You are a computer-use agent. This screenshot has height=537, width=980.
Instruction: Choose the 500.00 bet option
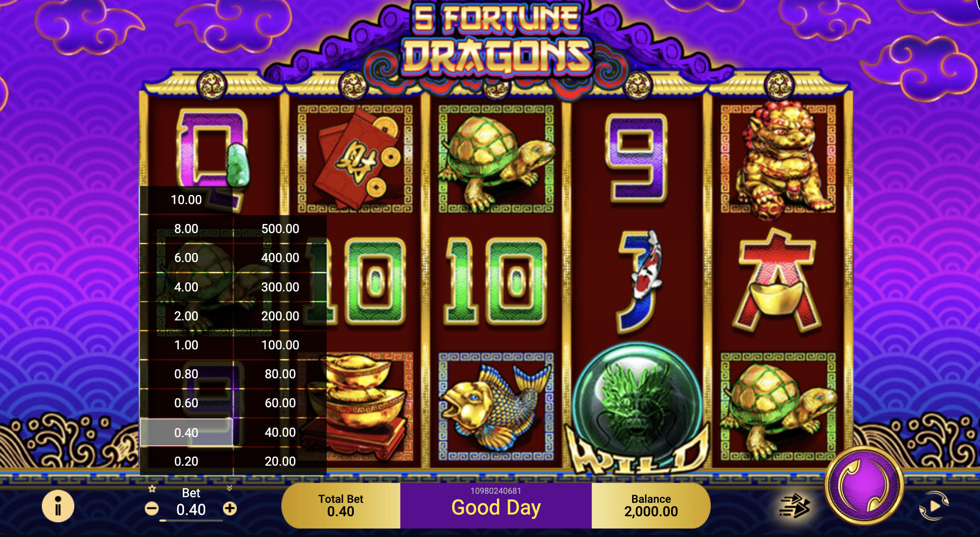click(x=280, y=229)
